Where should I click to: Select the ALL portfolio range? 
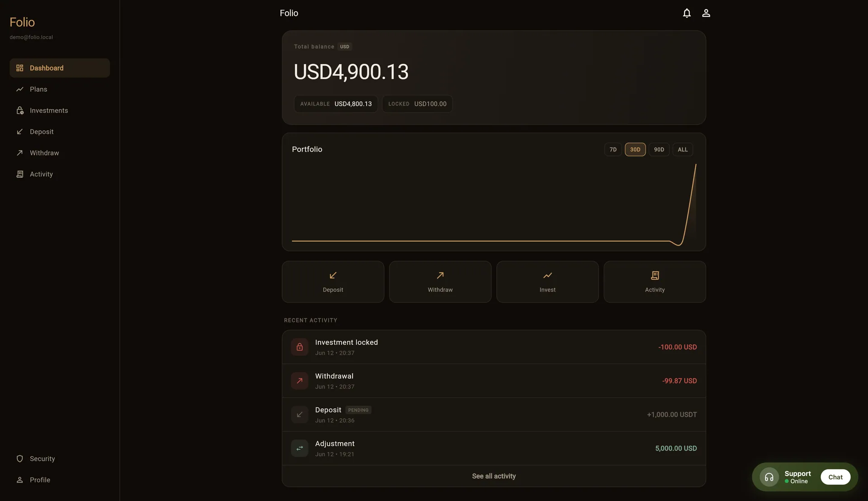(x=683, y=150)
